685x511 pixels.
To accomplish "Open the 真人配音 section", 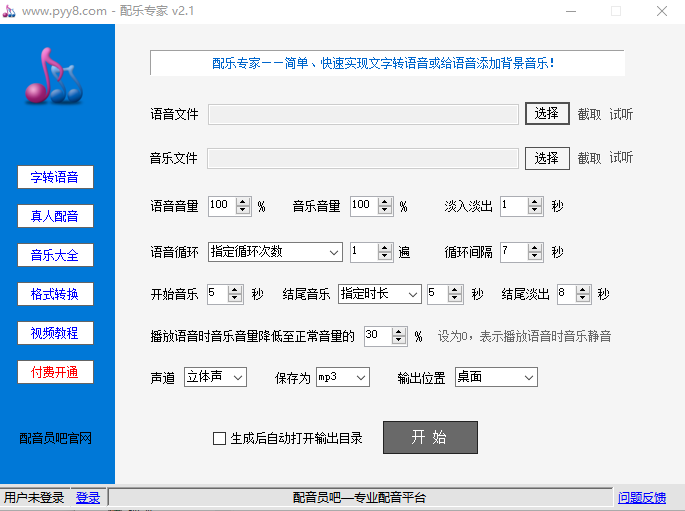I will click(55, 216).
